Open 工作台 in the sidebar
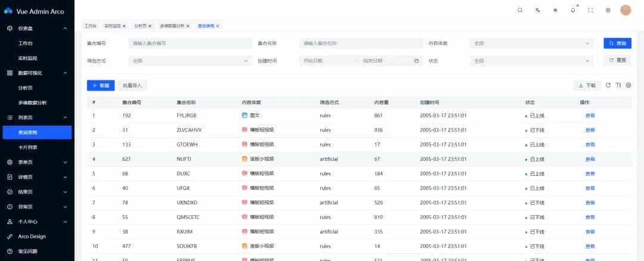Screen dimensions: 644x261 coord(26,43)
